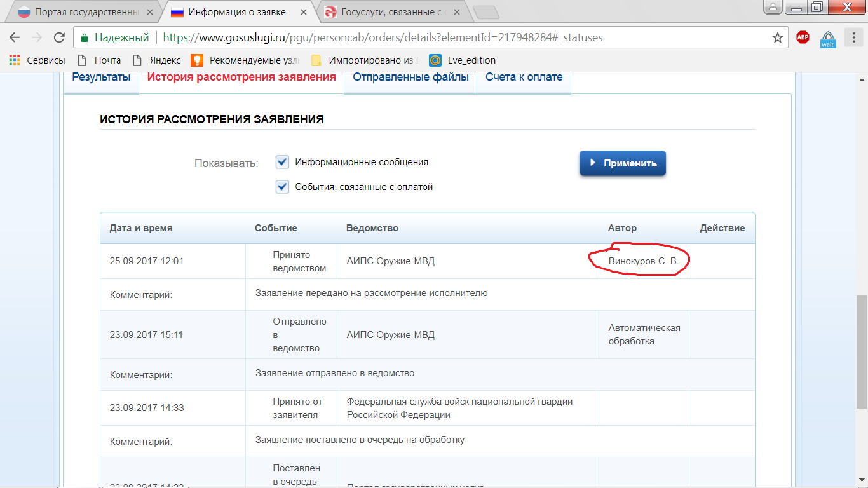The image size is (868, 488).
Task: Open the Adblock Plus extension icon
Action: point(803,37)
